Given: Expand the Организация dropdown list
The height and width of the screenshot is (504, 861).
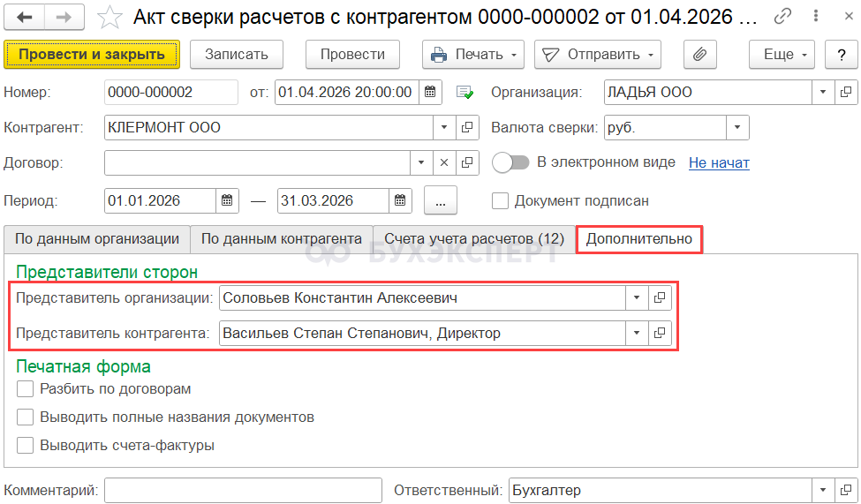Looking at the screenshot, I should (x=823, y=92).
